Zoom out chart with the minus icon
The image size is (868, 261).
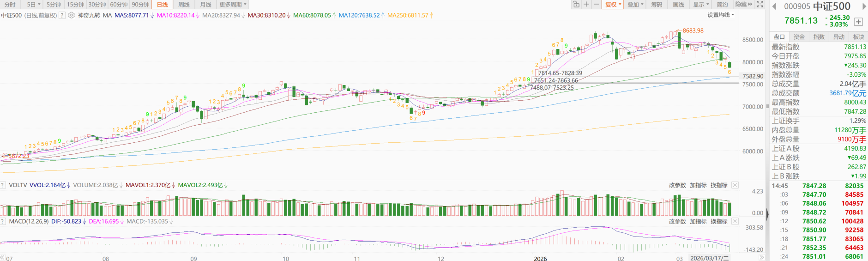(x=596, y=5)
